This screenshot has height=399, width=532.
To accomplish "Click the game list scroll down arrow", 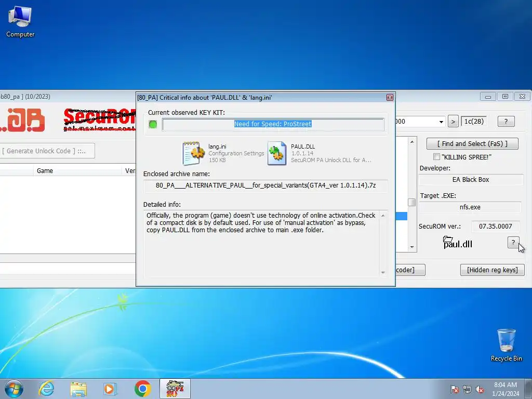I will pyautogui.click(x=412, y=247).
